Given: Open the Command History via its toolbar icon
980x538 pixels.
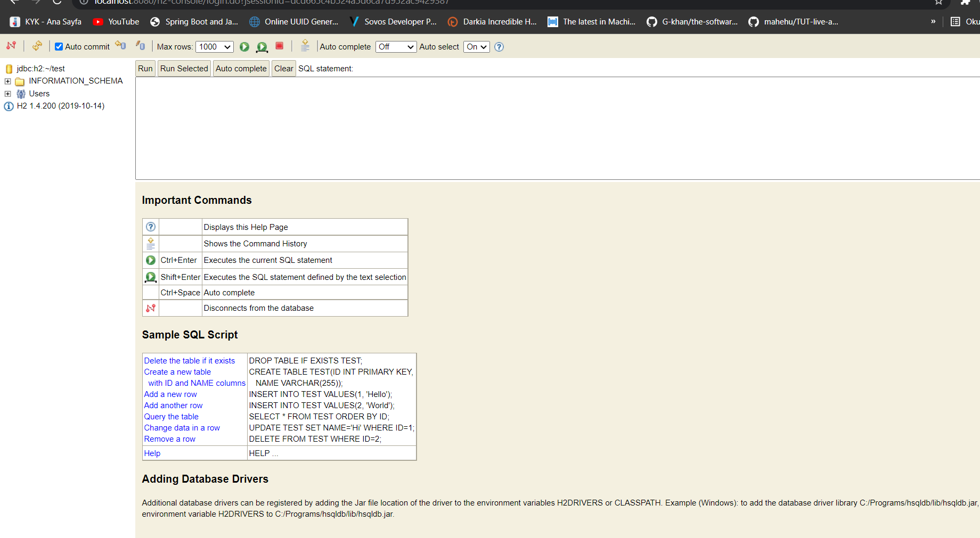Looking at the screenshot, I should pos(305,46).
